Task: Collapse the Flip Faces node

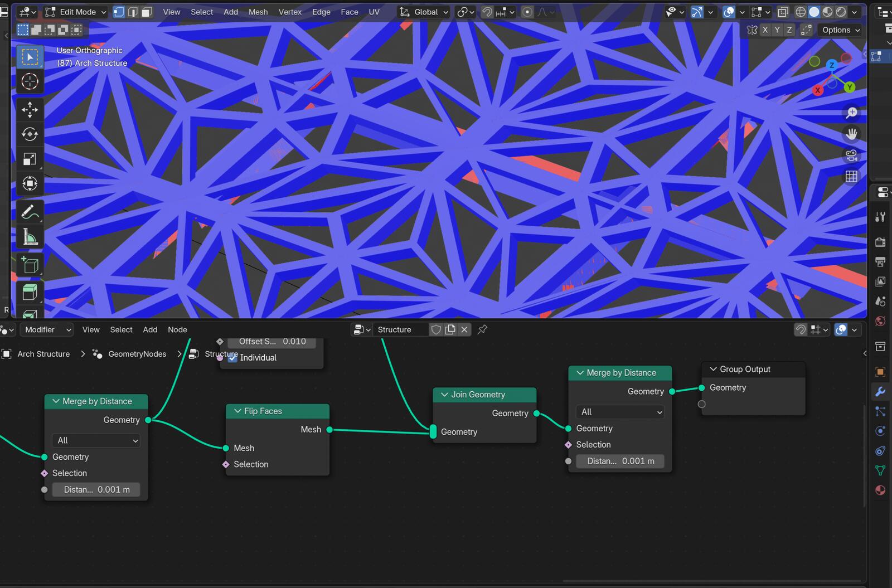Action: click(x=237, y=411)
